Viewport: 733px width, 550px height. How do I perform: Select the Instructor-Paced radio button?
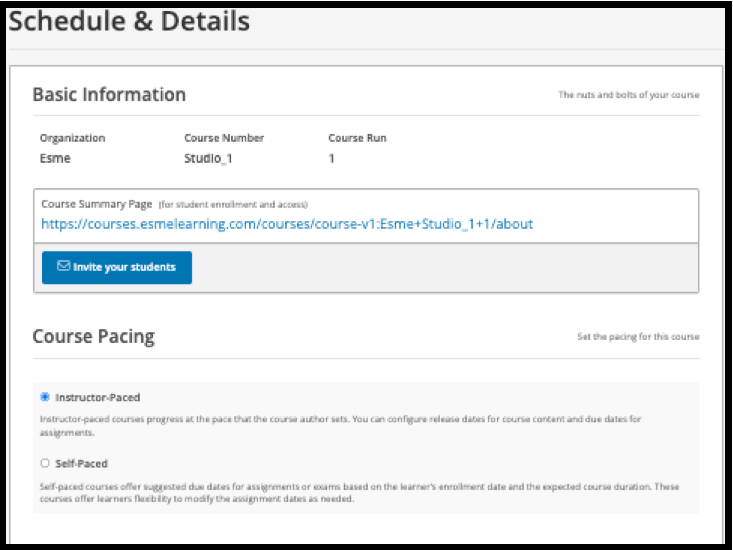tap(45, 397)
